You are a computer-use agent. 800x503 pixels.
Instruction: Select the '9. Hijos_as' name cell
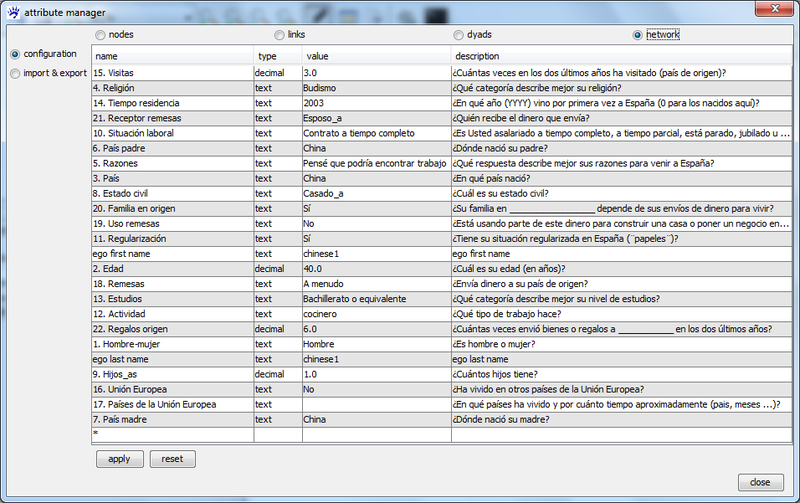[x=172, y=374]
